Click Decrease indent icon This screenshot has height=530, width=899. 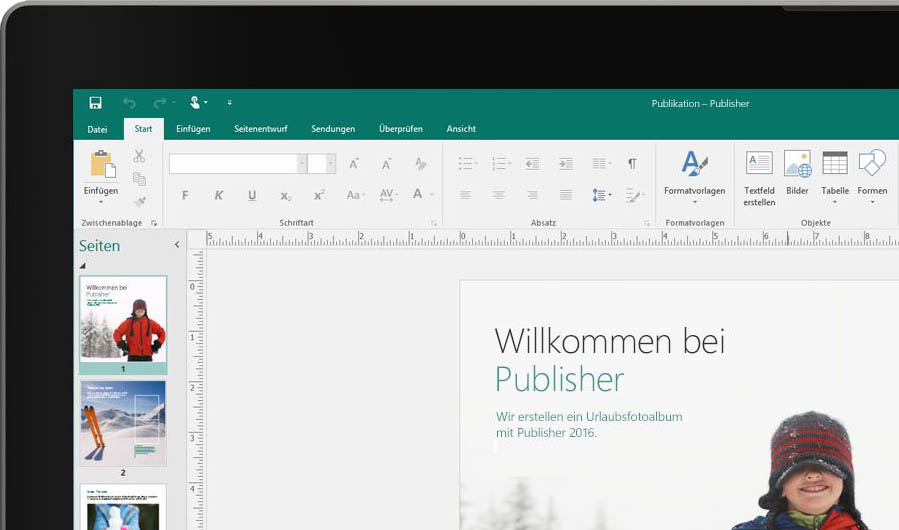pos(532,164)
